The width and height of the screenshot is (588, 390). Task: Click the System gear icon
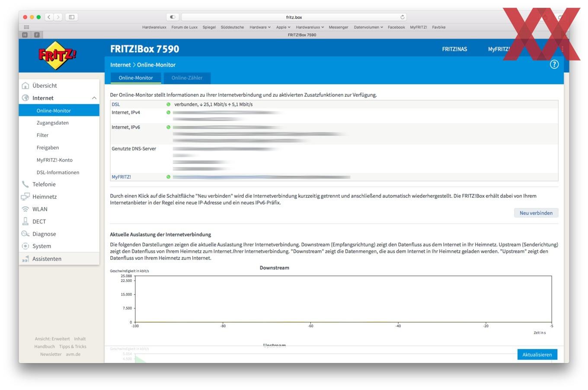(26, 246)
